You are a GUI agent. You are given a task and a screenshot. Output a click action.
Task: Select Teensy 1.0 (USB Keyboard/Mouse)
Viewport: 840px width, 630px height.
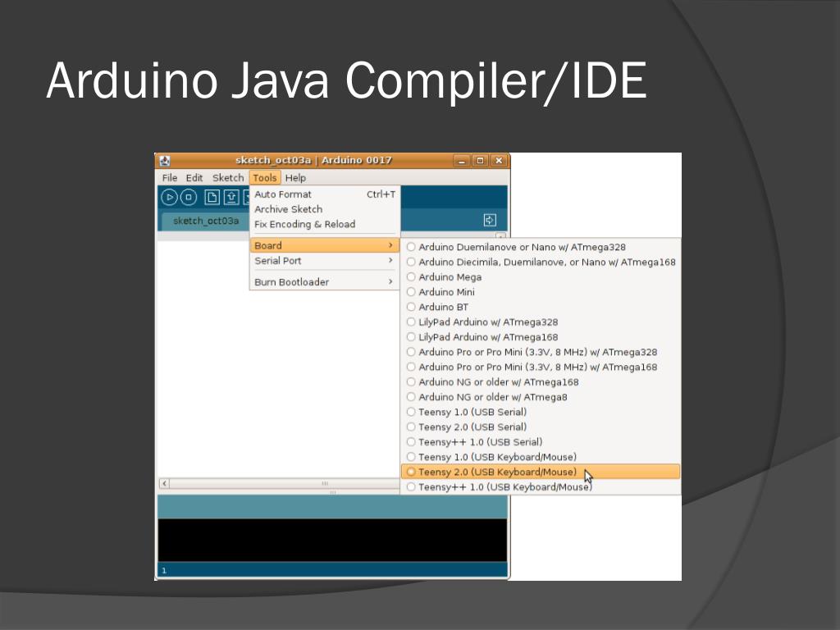[541, 457]
